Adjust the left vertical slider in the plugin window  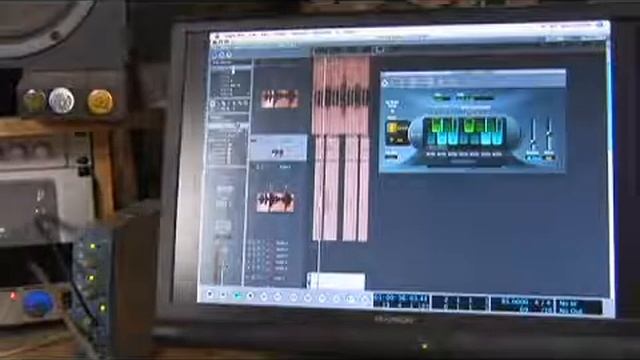click(x=533, y=134)
